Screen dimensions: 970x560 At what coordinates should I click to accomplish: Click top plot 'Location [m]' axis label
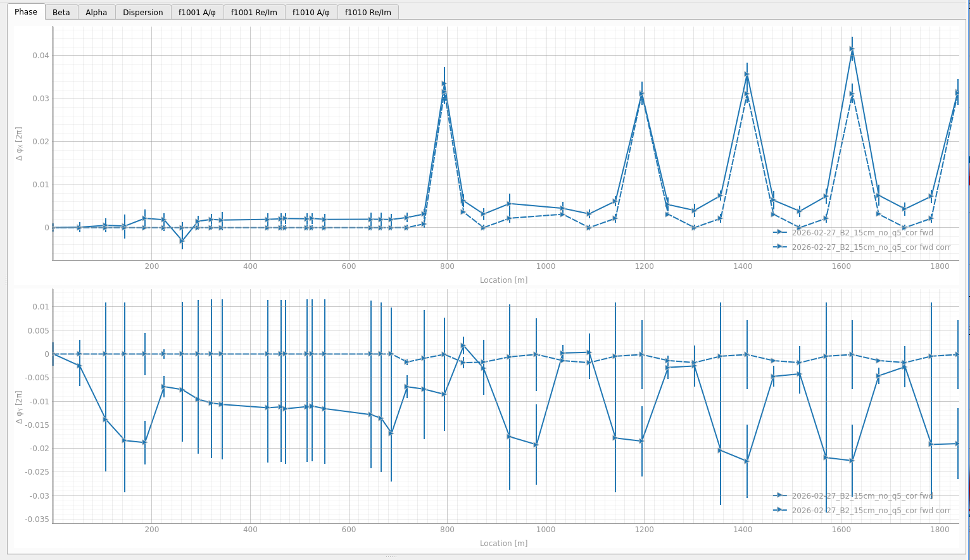point(503,280)
